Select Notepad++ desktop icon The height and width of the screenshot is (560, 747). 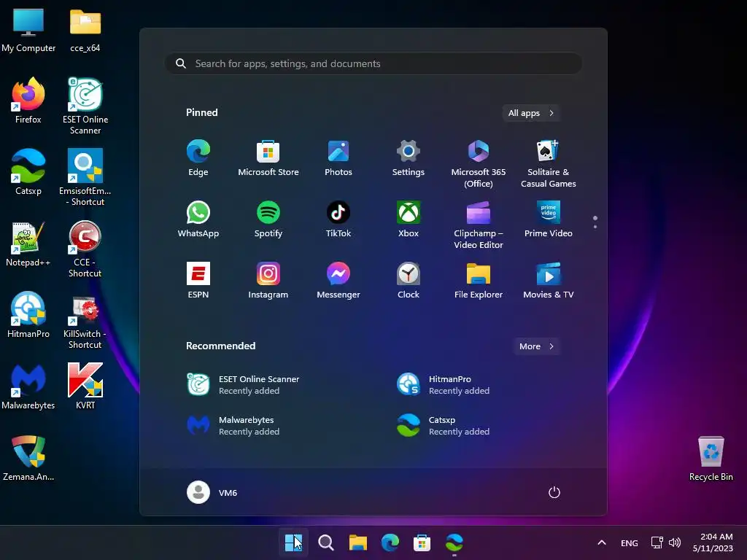click(28, 244)
